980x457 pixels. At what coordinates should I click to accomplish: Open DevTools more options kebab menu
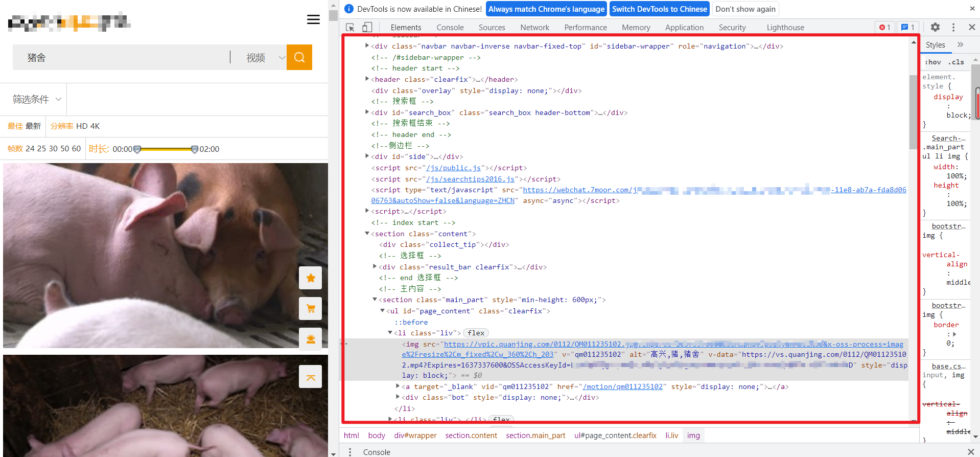point(953,28)
